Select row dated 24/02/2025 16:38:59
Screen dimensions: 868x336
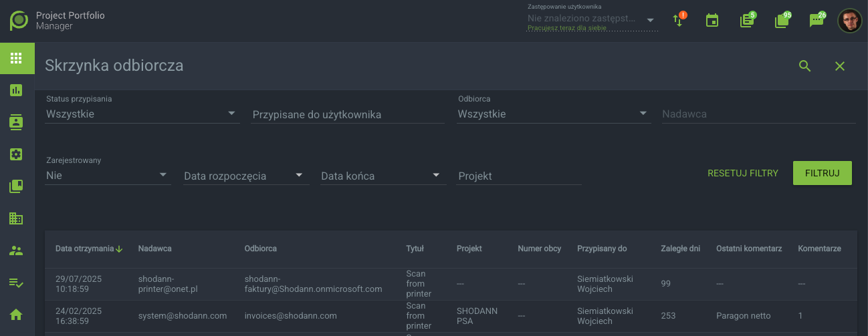click(451, 316)
